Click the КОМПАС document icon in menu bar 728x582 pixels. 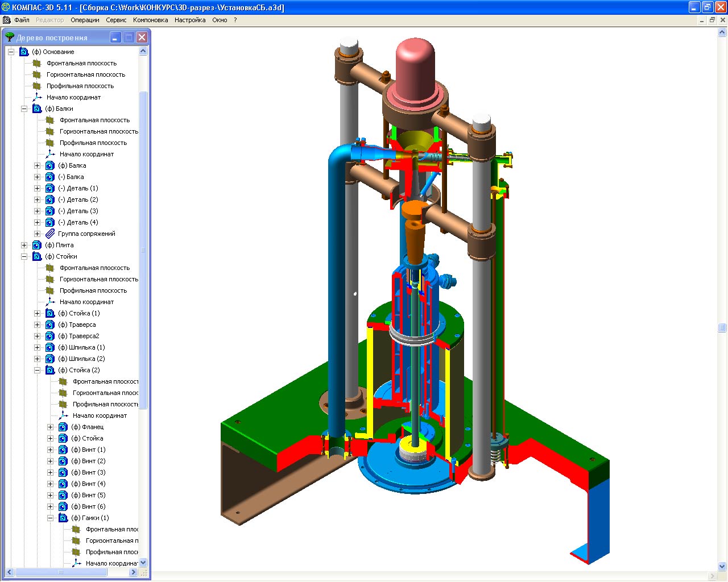click(x=7, y=20)
